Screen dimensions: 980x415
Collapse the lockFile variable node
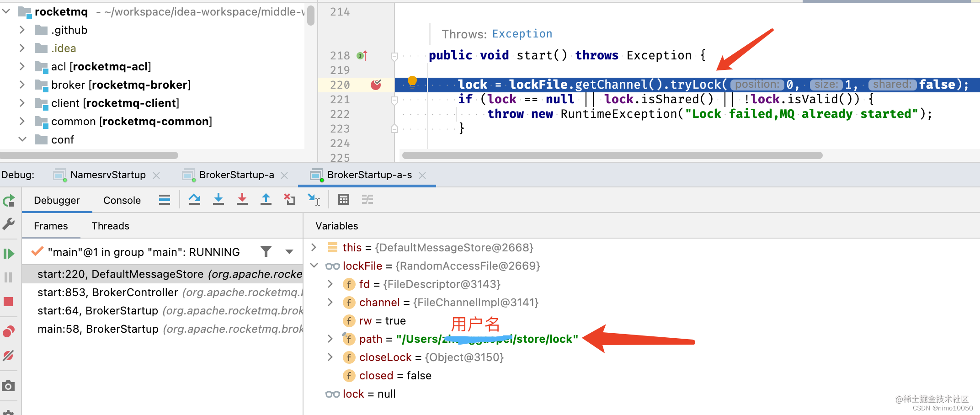click(314, 266)
